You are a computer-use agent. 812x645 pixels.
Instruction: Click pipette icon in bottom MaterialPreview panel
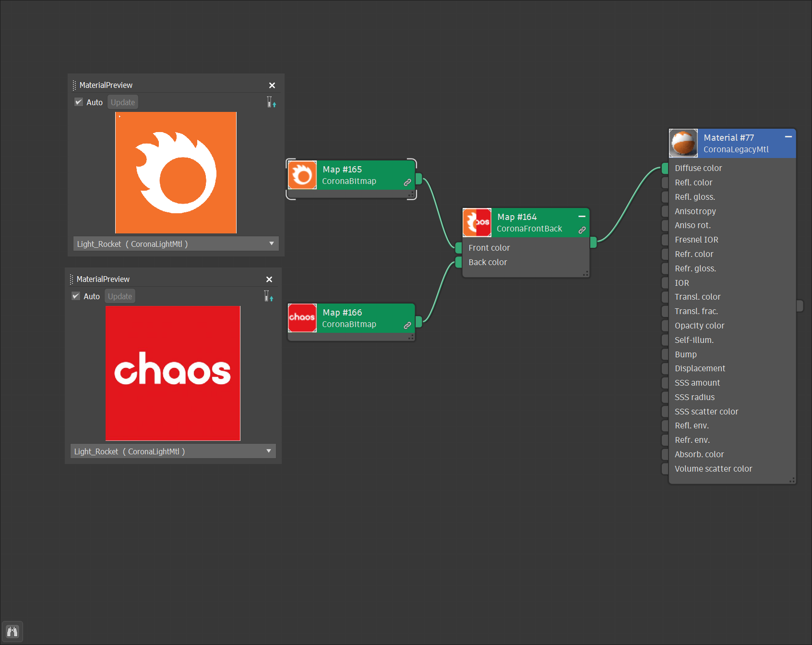(268, 296)
